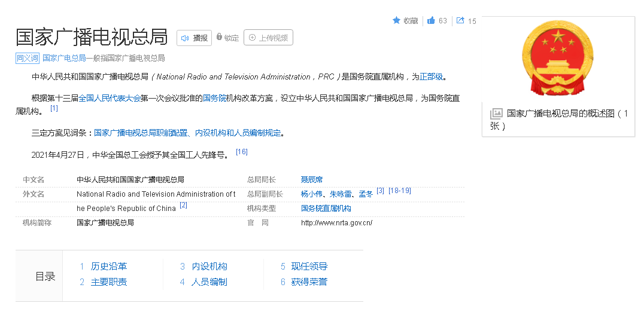The image size is (644, 309).
Task: Jump to section 4 人员编制
Action: coord(209,282)
